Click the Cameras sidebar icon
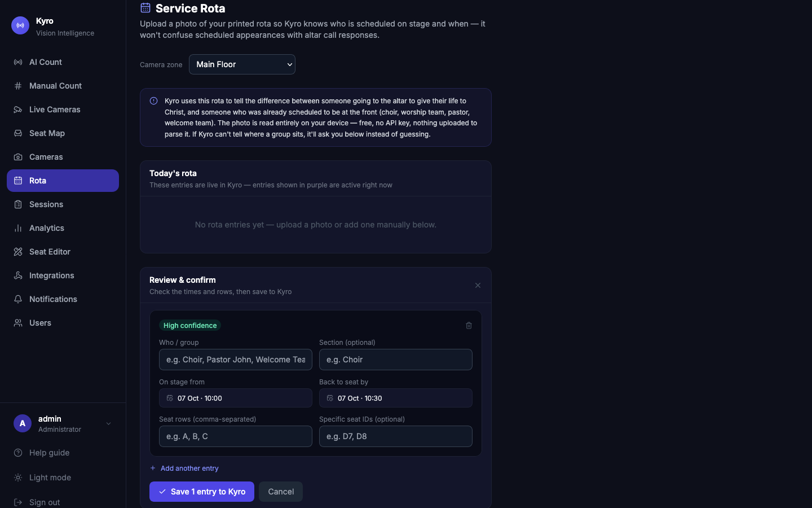 pos(18,157)
